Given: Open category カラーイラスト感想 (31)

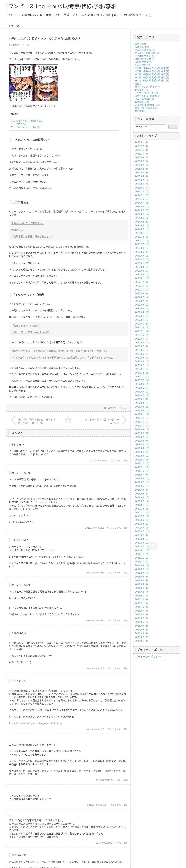Looking at the screenshot, I should point(147,96).
